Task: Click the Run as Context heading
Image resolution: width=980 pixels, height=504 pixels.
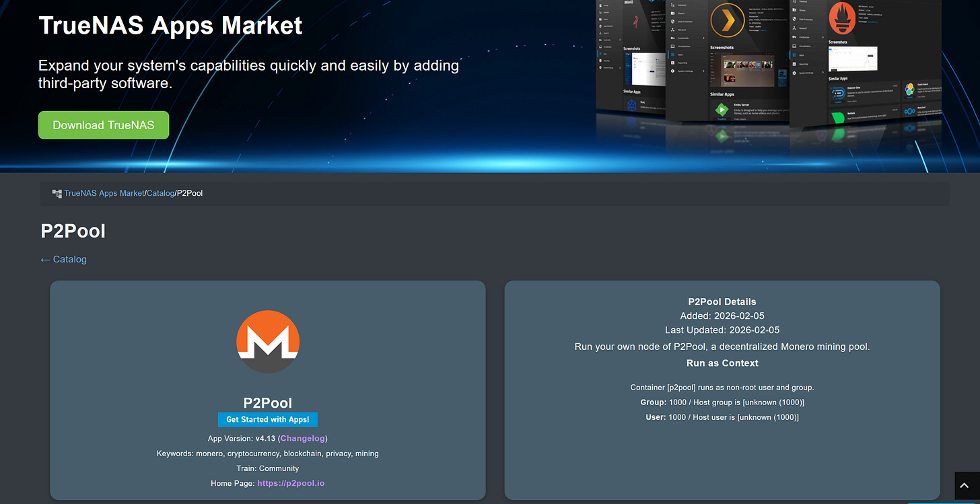Action: pyautogui.click(x=722, y=363)
